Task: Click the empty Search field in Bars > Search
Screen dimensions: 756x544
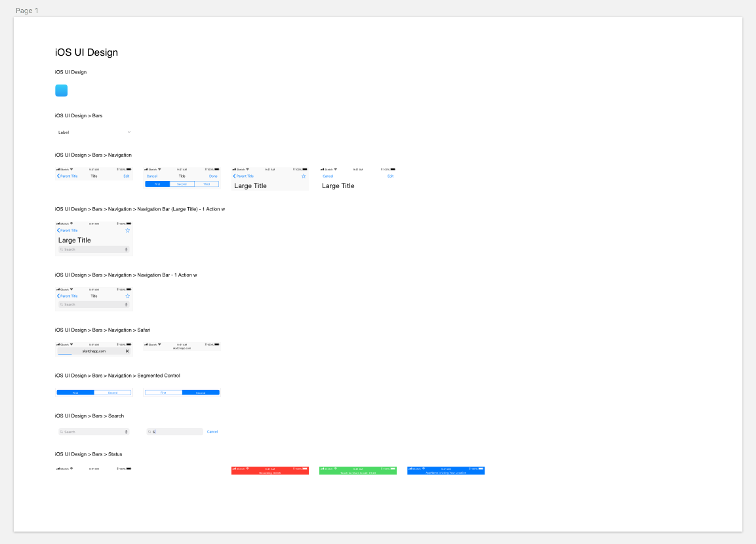Action: (x=94, y=432)
